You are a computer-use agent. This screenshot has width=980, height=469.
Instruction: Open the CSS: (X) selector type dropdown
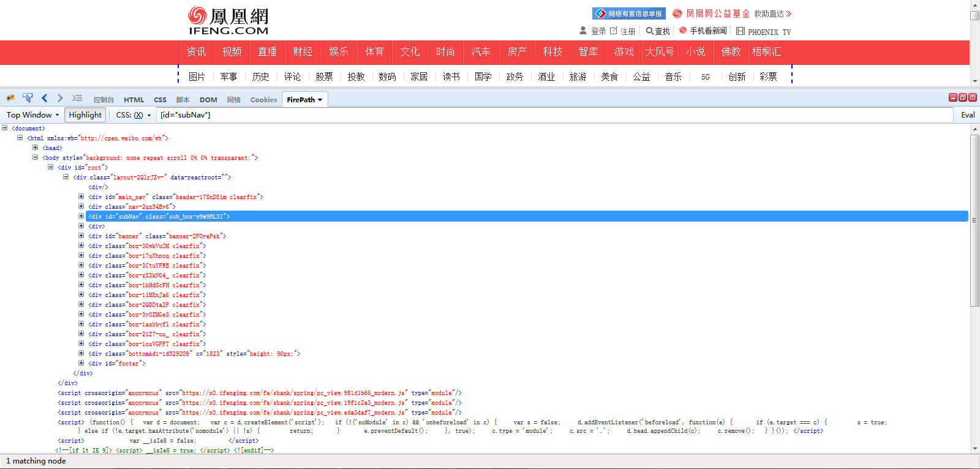click(134, 114)
